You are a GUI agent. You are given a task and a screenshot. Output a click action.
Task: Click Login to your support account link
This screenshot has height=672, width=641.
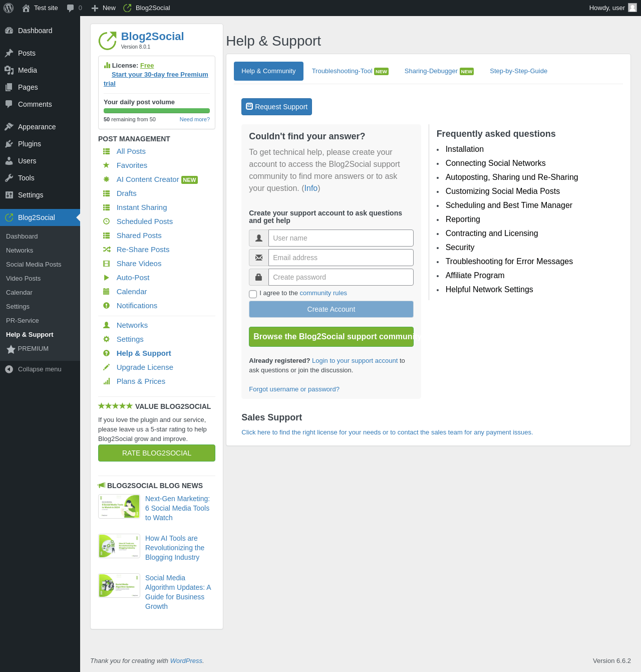[355, 361]
